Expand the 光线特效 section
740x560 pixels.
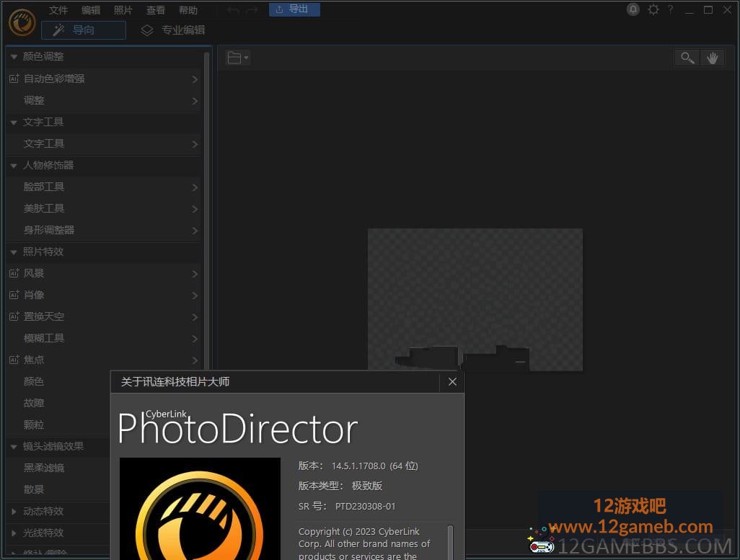14,533
